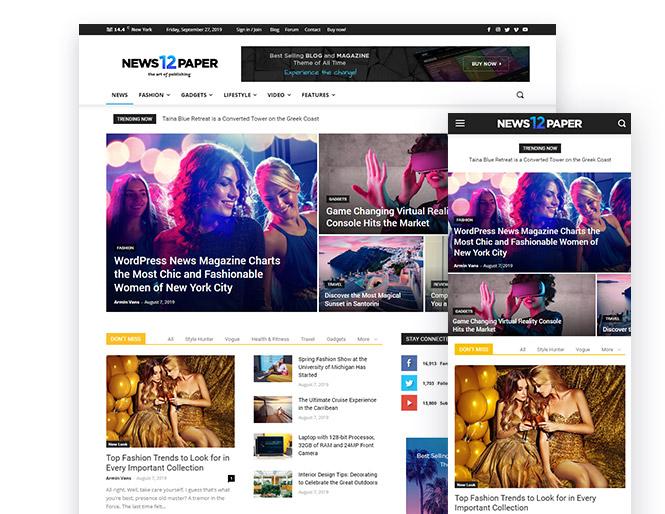Image resolution: width=665 pixels, height=514 pixels.
Task: Click the Ultimate Cruise Experience thumbnail
Action: click(x=273, y=409)
